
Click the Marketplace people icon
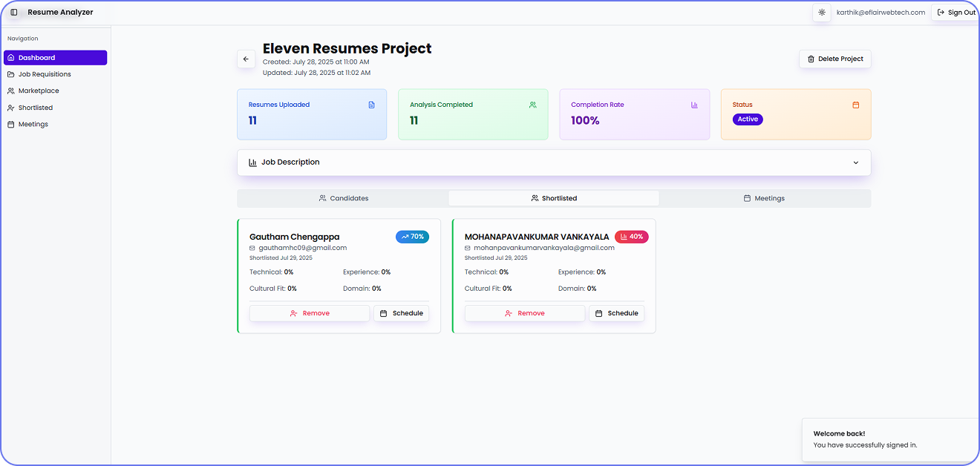(10, 91)
